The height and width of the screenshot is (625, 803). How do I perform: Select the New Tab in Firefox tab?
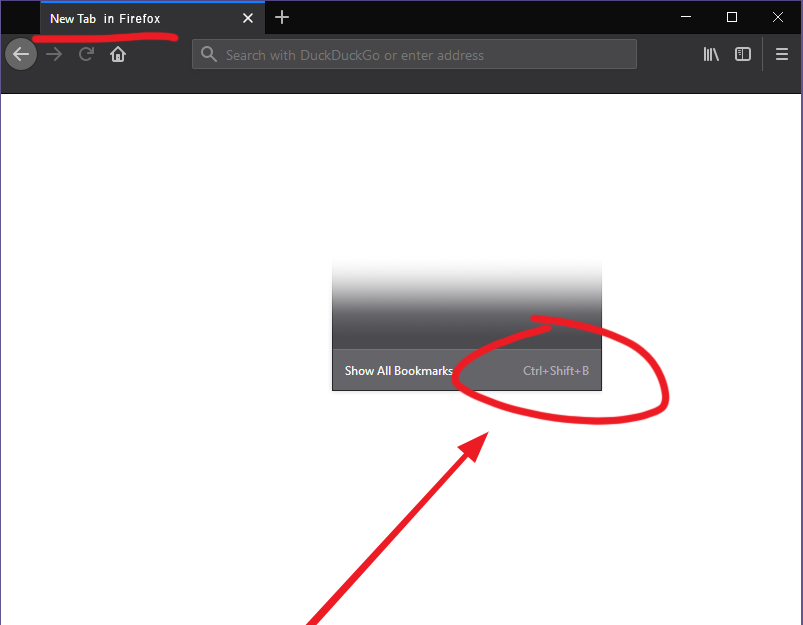tap(153, 18)
